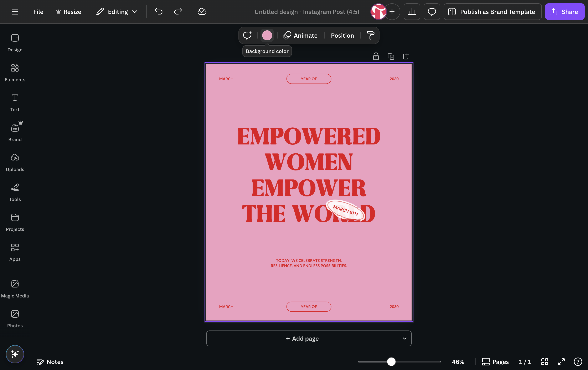
Task: Expand the Add page options chevron
Action: [405, 338]
